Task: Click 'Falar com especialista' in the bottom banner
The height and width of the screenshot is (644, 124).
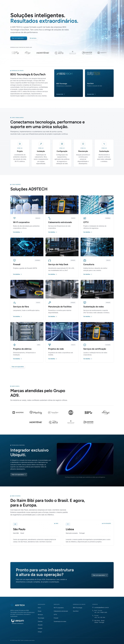Action: click(100, 575)
